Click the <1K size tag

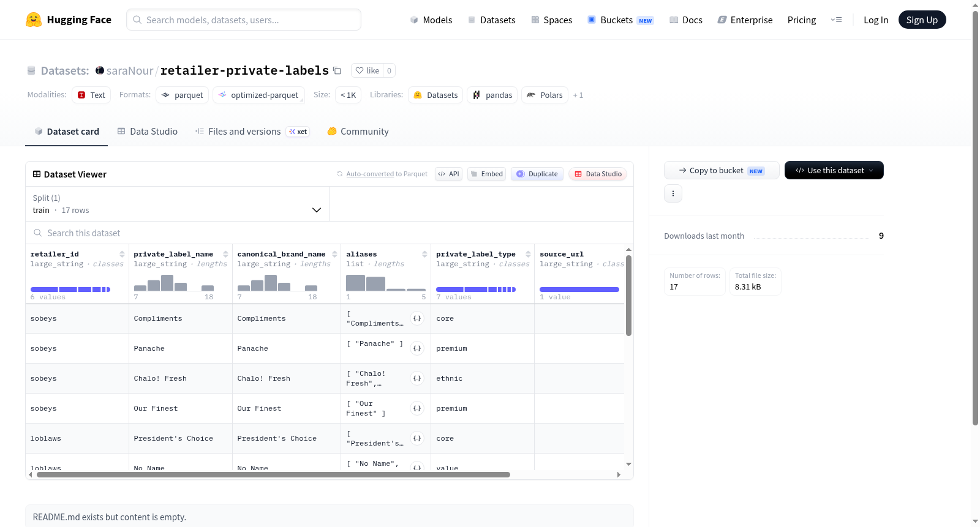348,95
